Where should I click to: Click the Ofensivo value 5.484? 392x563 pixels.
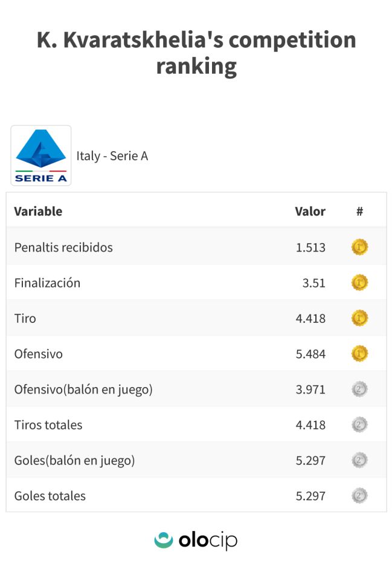point(310,354)
